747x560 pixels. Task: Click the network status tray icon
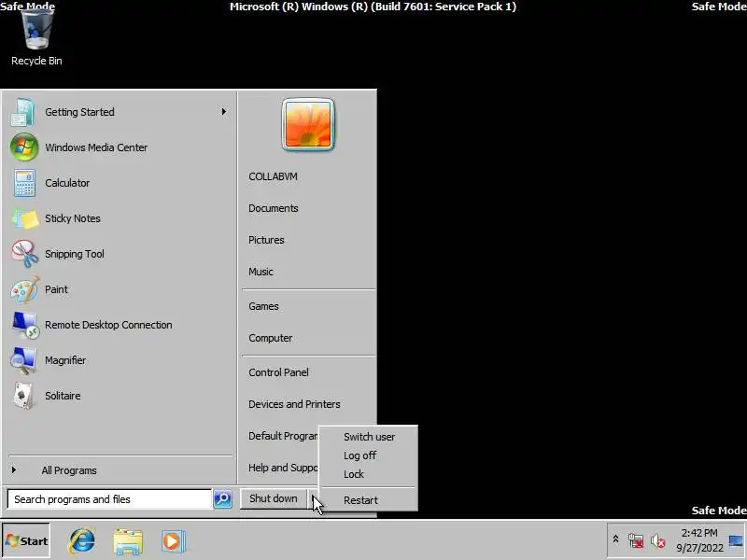(636, 541)
